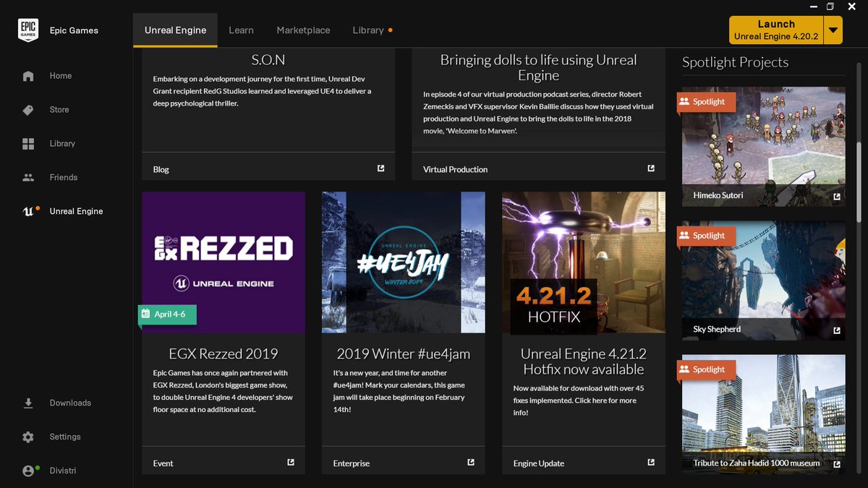868x488 pixels.
Task: Click the Engine Update category label
Action: coord(539,463)
